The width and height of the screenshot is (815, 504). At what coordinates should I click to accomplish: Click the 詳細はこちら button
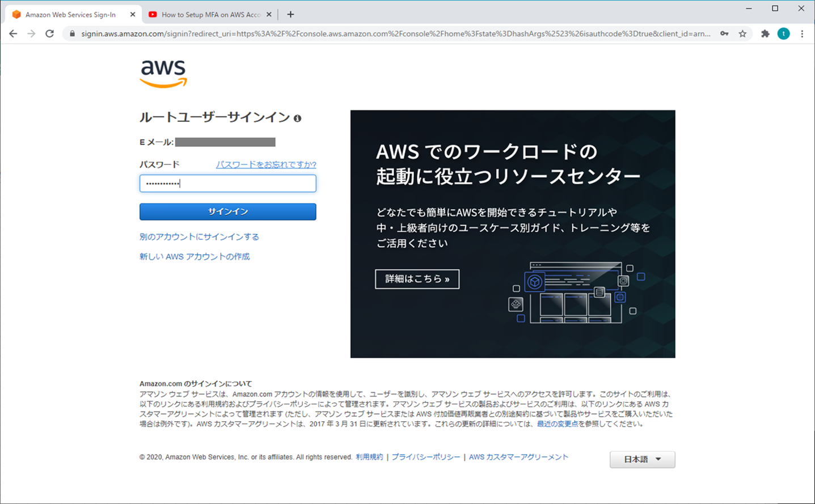[x=417, y=279]
